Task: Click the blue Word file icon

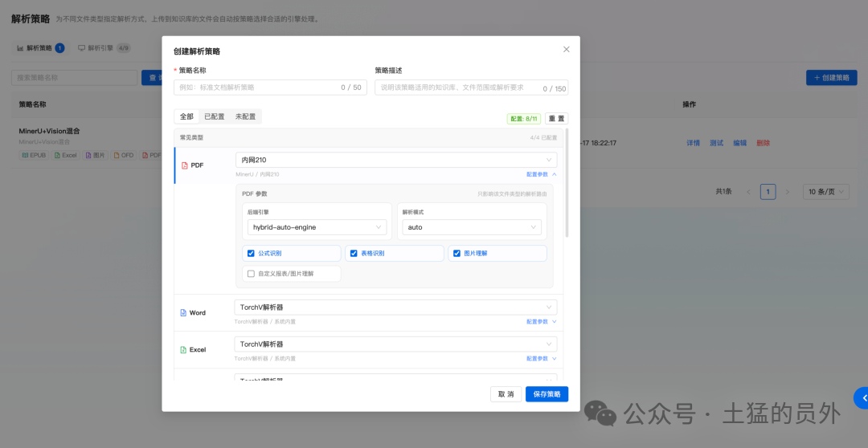Action: (183, 312)
